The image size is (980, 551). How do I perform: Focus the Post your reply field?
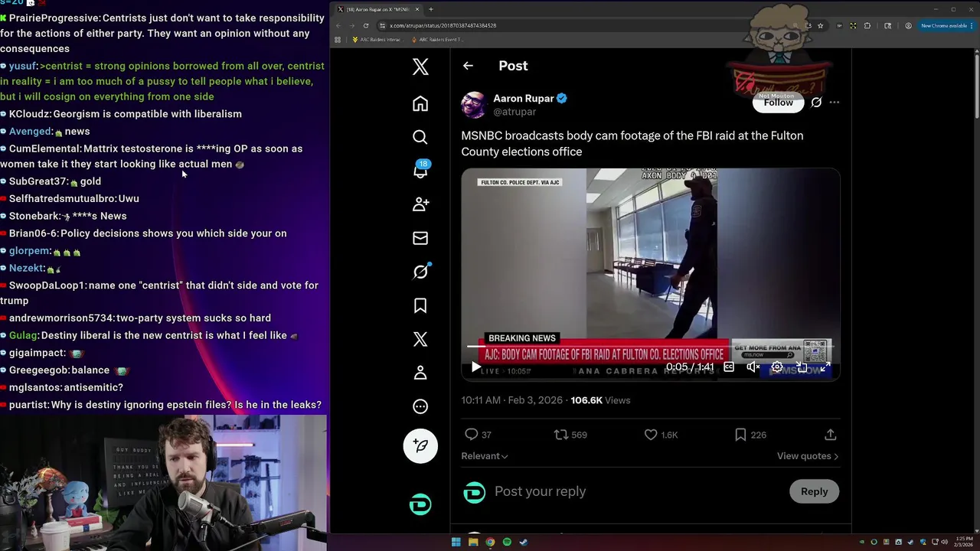(635, 491)
